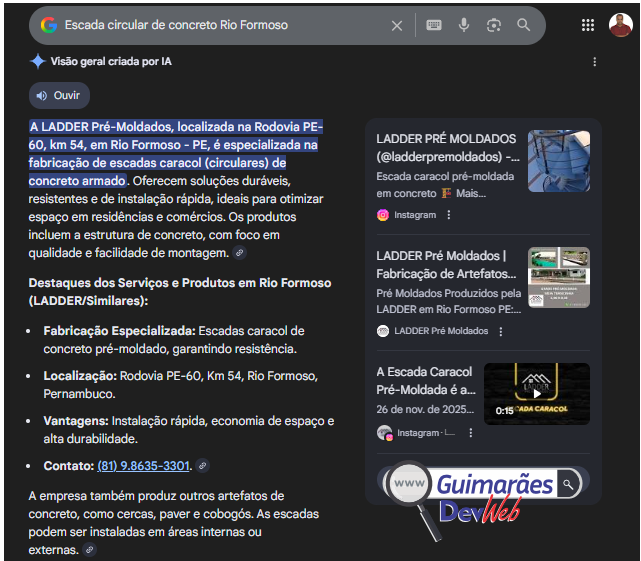The height and width of the screenshot is (561, 641).
Task: Open more options for Instagram source card
Action: (449, 215)
